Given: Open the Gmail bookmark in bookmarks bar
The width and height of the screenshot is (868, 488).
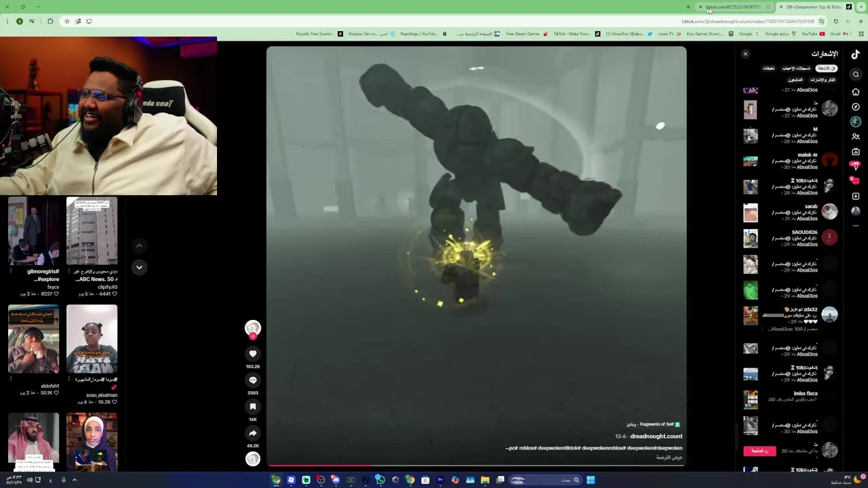Looking at the screenshot, I should pos(839,34).
